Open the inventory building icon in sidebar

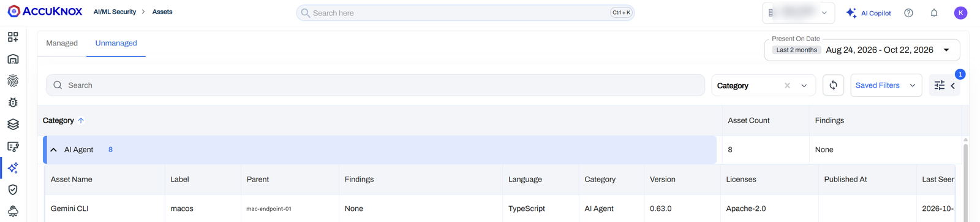[x=13, y=59]
